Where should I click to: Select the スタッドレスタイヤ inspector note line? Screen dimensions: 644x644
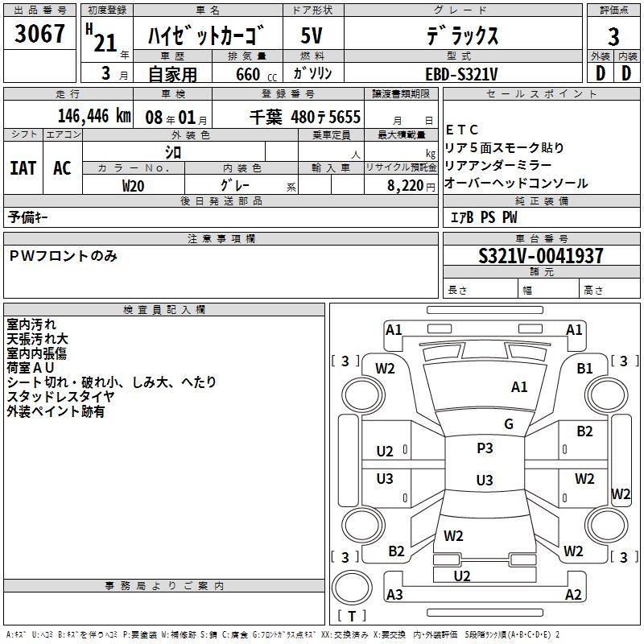click(60, 397)
